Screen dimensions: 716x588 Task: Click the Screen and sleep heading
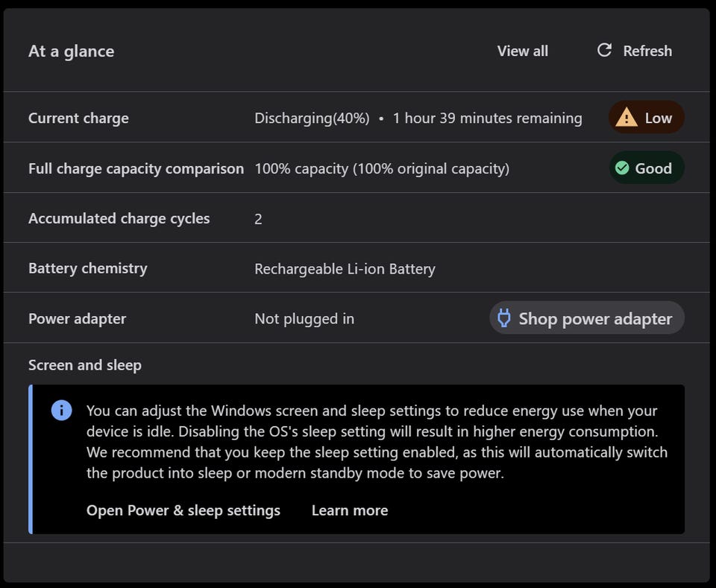click(84, 365)
